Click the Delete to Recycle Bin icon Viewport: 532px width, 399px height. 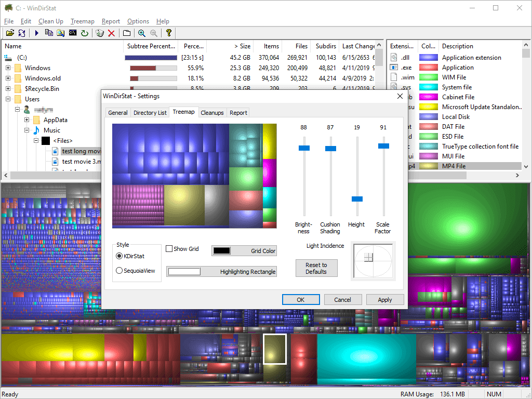click(100, 33)
